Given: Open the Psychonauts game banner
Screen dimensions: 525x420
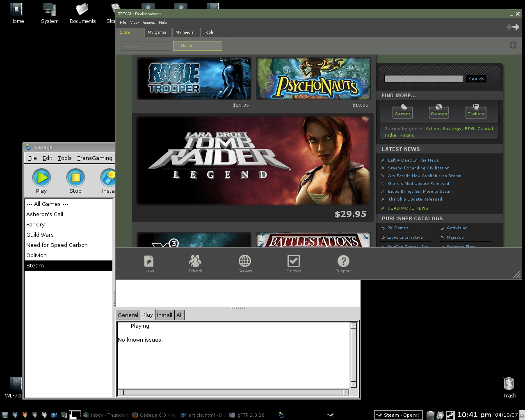Looking at the screenshot, I should (x=313, y=78).
